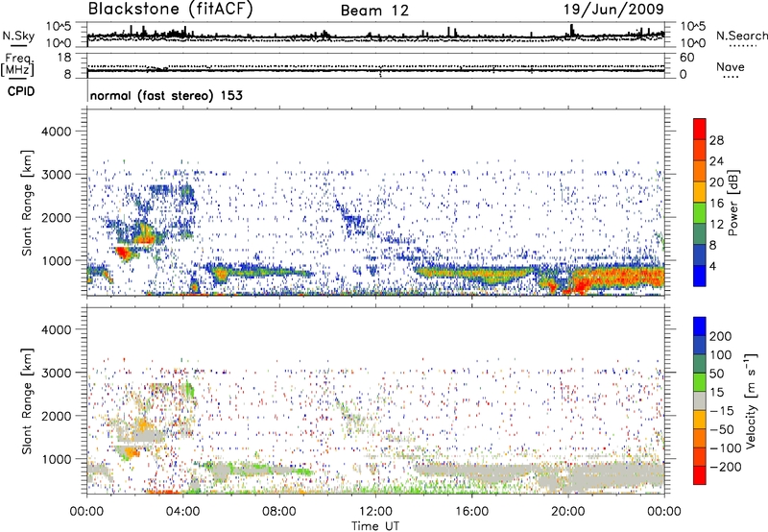Click the right 10^0 noise axis label

point(692,43)
